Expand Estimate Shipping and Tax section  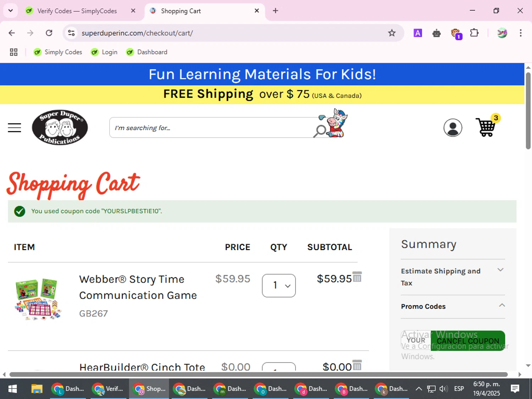(x=453, y=277)
